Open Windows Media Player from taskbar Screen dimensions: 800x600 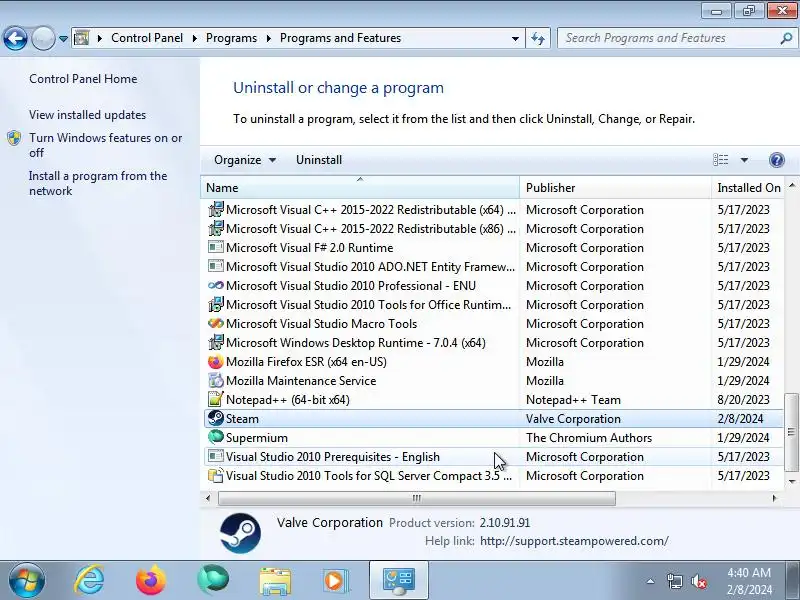click(335, 581)
